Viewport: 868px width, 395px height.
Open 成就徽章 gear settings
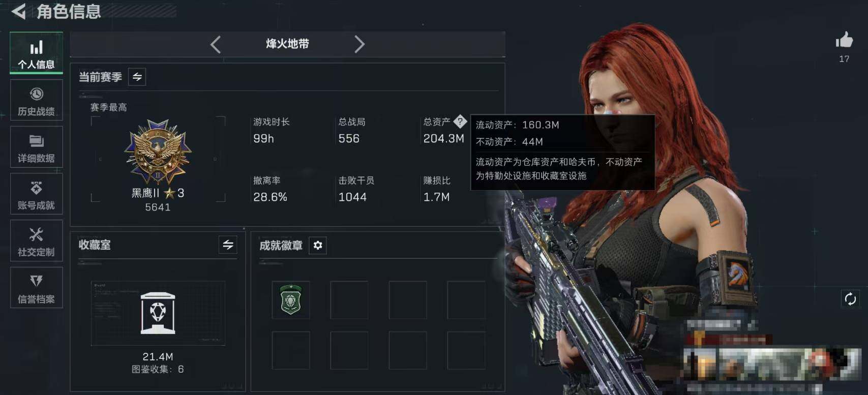318,246
